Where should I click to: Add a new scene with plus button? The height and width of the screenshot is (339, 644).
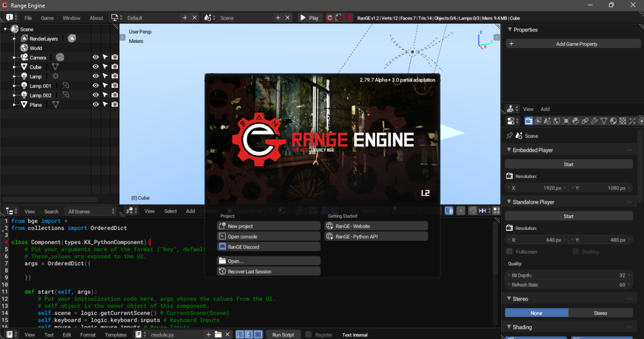tap(278, 18)
